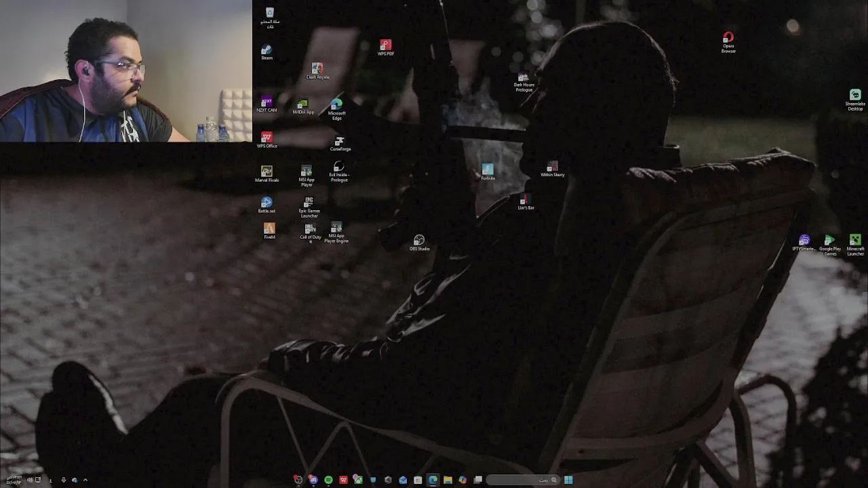Show hidden system tray icons
The image size is (868, 488).
(85, 480)
